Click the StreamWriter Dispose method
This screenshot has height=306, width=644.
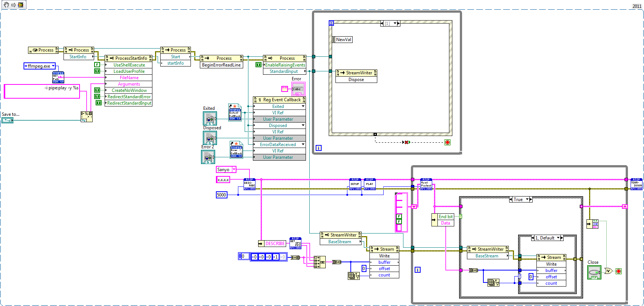pyautogui.click(x=356, y=79)
